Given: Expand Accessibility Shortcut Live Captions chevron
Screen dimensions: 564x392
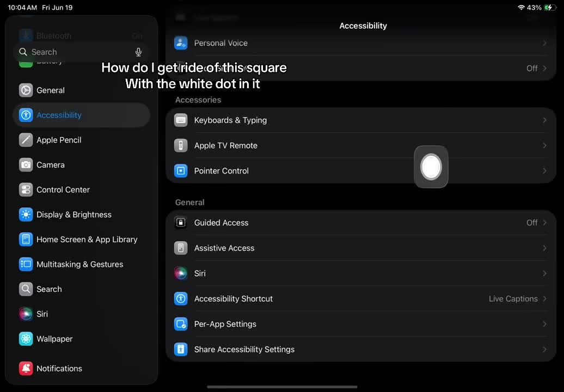Looking at the screenshot, I should pyautogui.click(x=544, y=299).
